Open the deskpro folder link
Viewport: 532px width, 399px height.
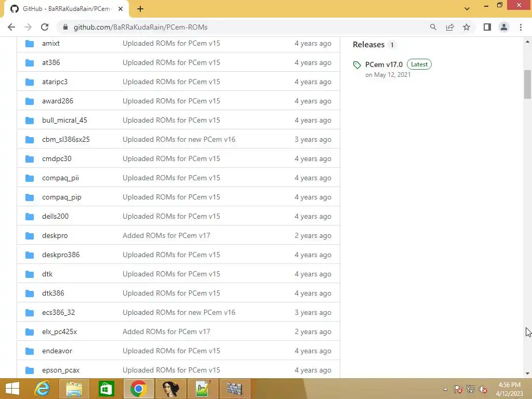pyautogui.click(x=55, y=235)
